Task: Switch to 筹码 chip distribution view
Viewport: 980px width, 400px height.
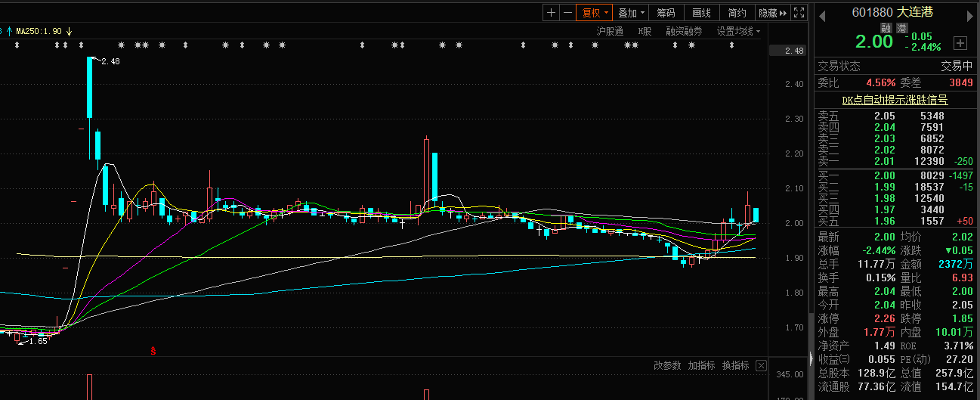Action: pos(666,13)
